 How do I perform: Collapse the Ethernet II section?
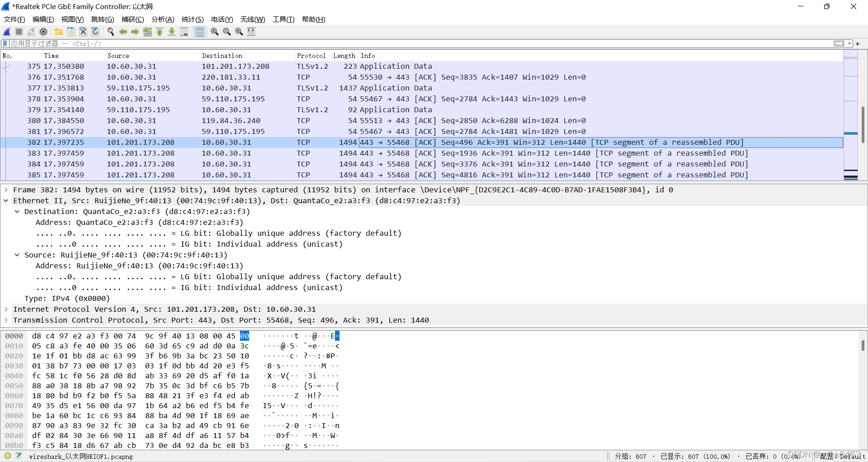tap(6, 201)
